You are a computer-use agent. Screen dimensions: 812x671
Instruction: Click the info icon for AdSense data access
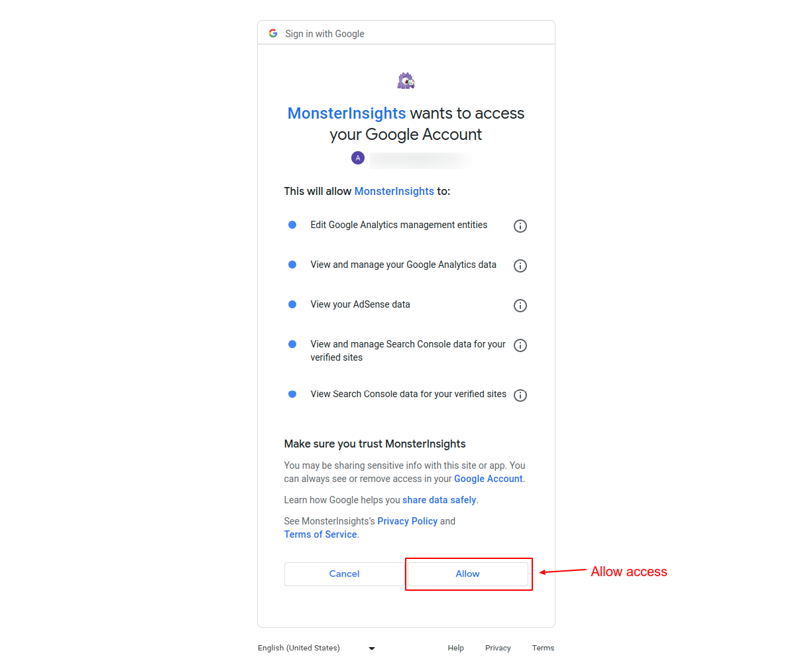point(520,306)
